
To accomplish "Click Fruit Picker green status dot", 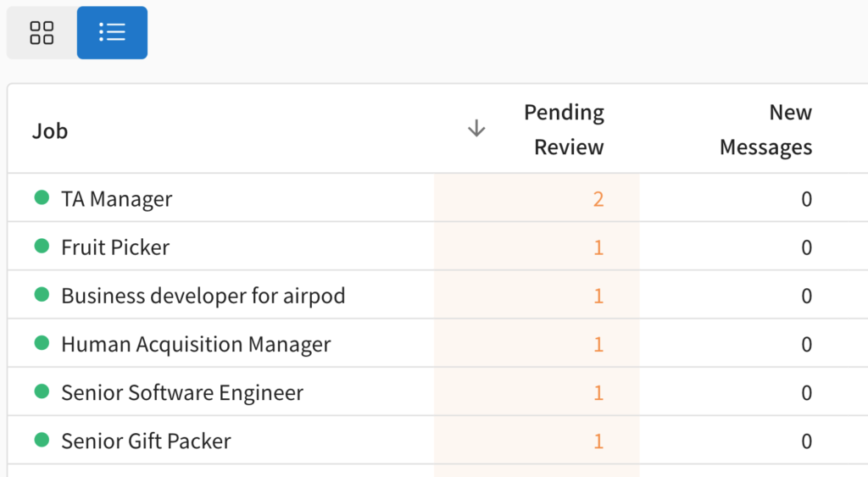I will 42,247.
